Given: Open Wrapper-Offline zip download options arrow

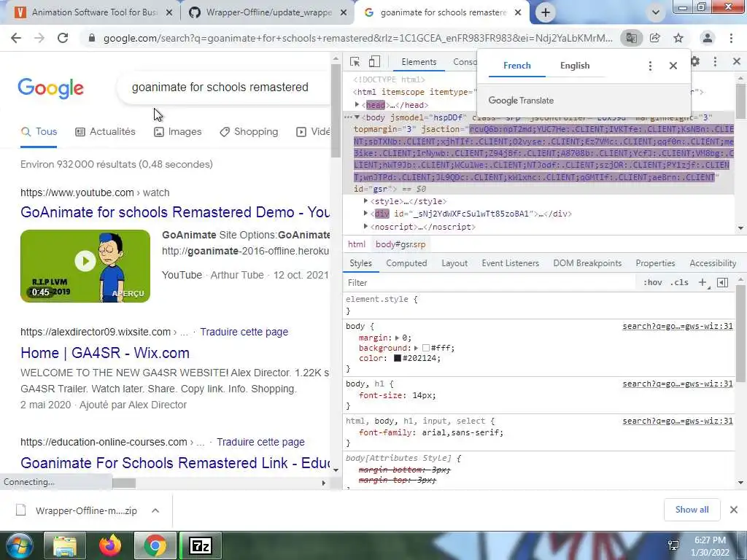Looking at the screenshot, I should click(x=155, y=510).
